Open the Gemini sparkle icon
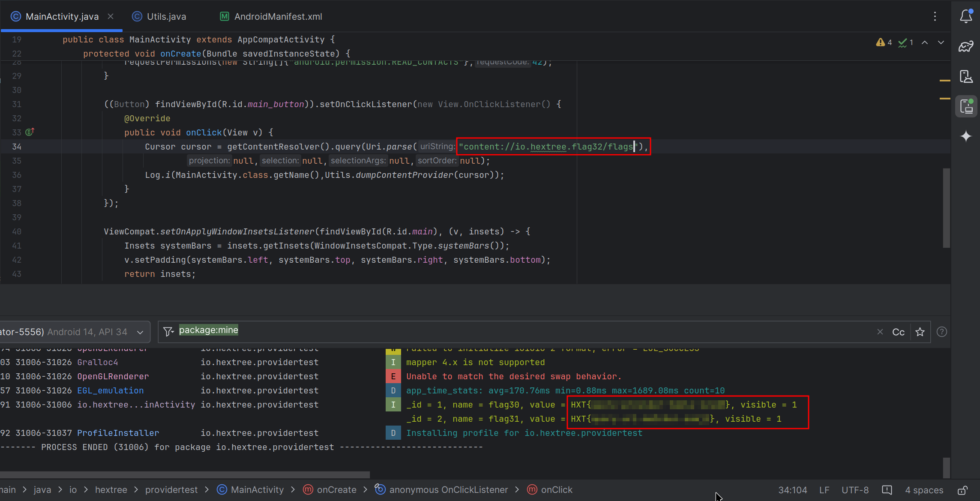The height and width of the screenshot is (501, 980). tap(966, 136)
